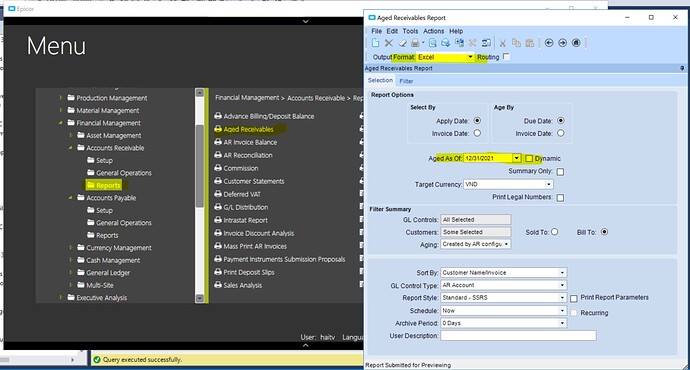Click the Print Preview toolbar icon

click(433, 43)
